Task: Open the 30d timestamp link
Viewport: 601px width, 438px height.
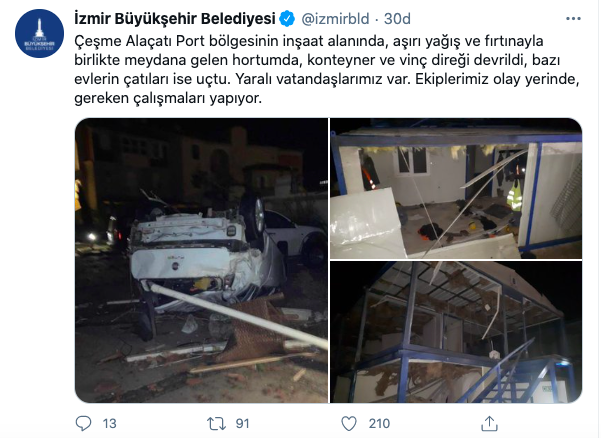Action: [397, 19]
